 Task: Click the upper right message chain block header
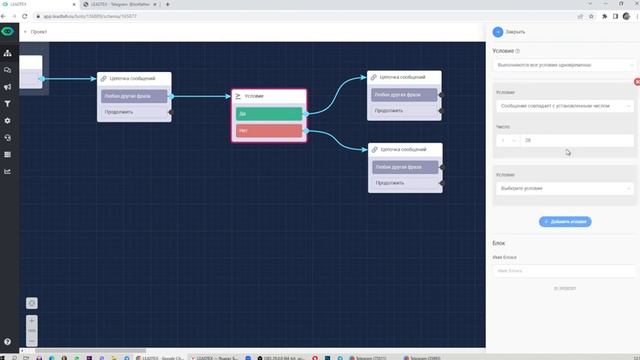(404, 77)
